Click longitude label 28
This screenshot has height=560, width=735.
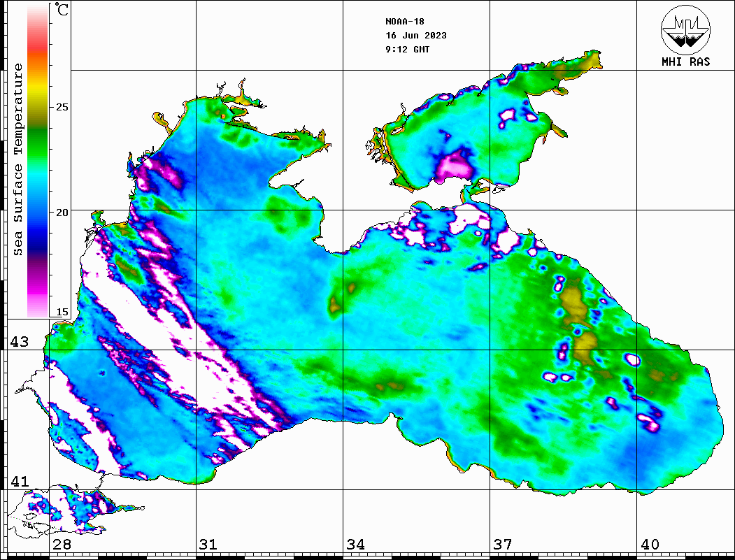tap(62, 545)
